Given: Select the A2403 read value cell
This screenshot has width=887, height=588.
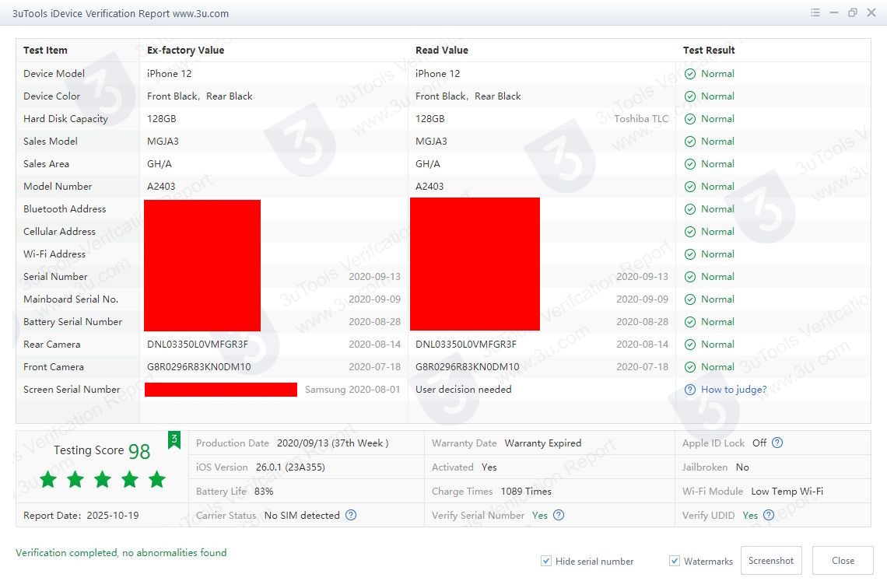Looking at the screenshot, I should [x=429, y=187].
